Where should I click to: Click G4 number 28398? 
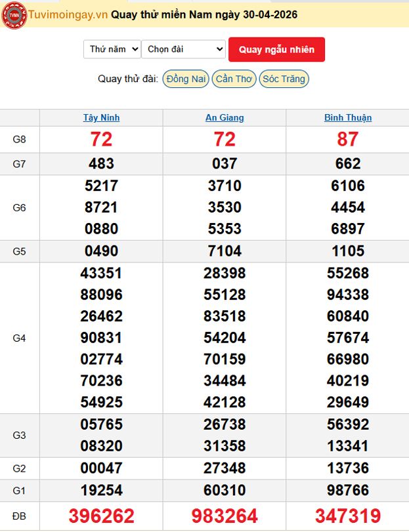click(225, 274)
